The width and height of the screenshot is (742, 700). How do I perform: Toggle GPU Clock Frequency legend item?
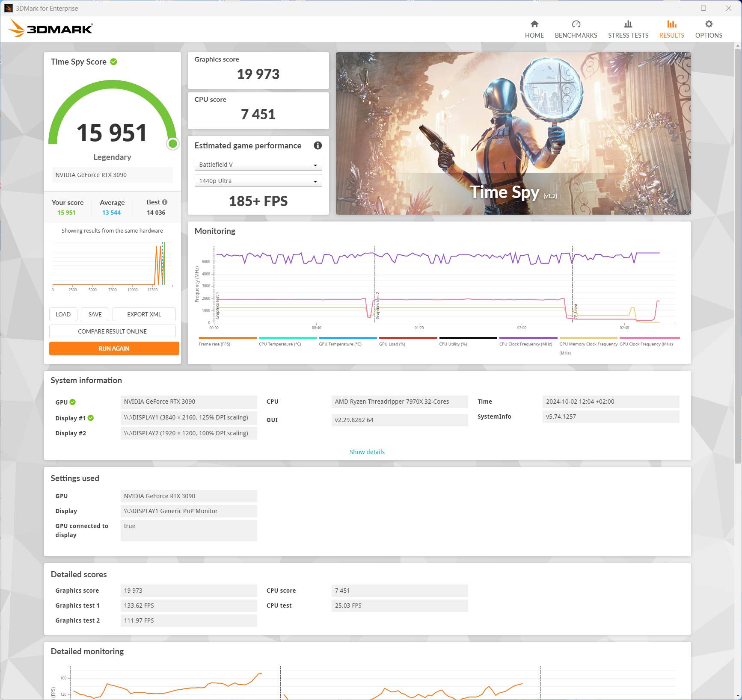click(649, 341)
